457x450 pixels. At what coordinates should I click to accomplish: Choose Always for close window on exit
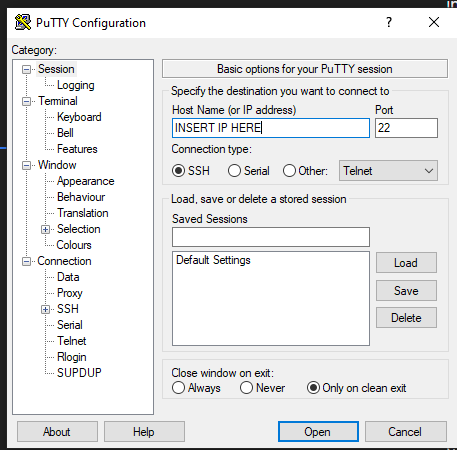click(178, 388)
